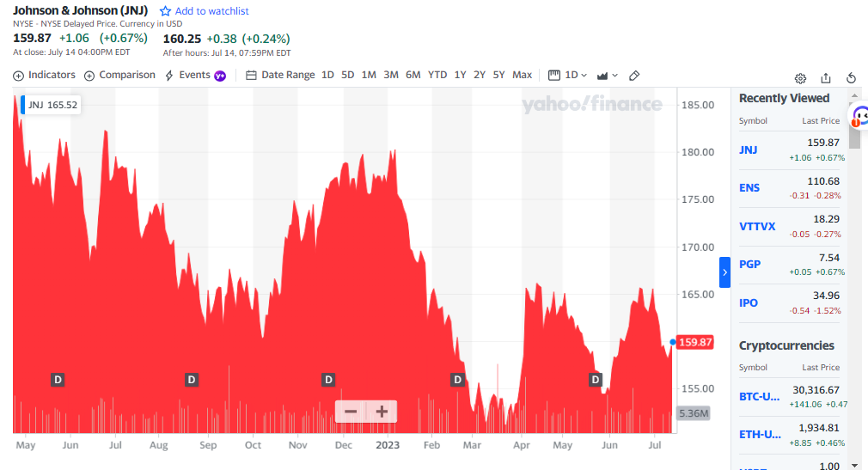
Task: Click the dividend D marker near late February
Action: [x=457, y=380]
